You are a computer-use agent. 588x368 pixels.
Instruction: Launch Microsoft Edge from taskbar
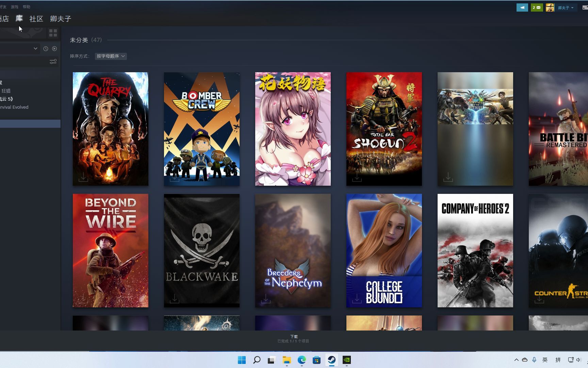pos(302,360)
